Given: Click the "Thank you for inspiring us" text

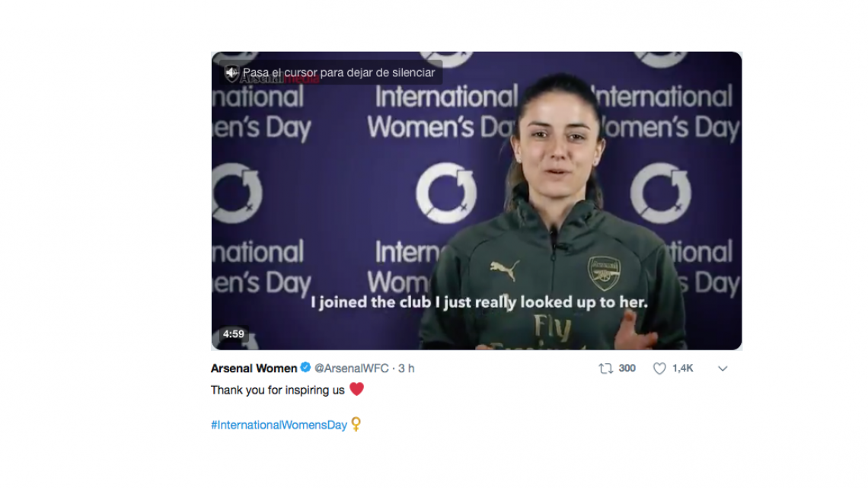Looking at the screenshot, I should (278, 390).
